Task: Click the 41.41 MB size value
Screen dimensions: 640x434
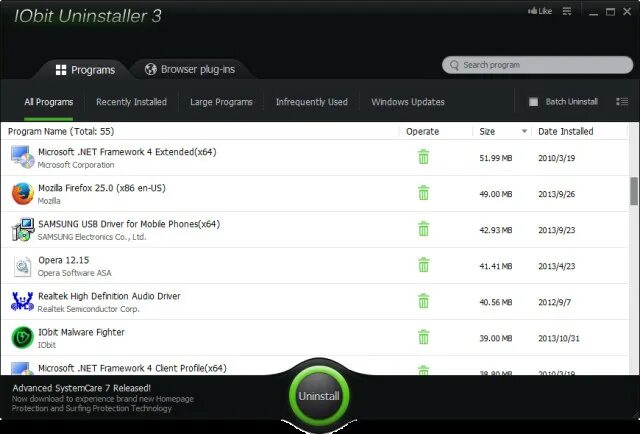Action: pyautogui.click(x=496, y=266)
